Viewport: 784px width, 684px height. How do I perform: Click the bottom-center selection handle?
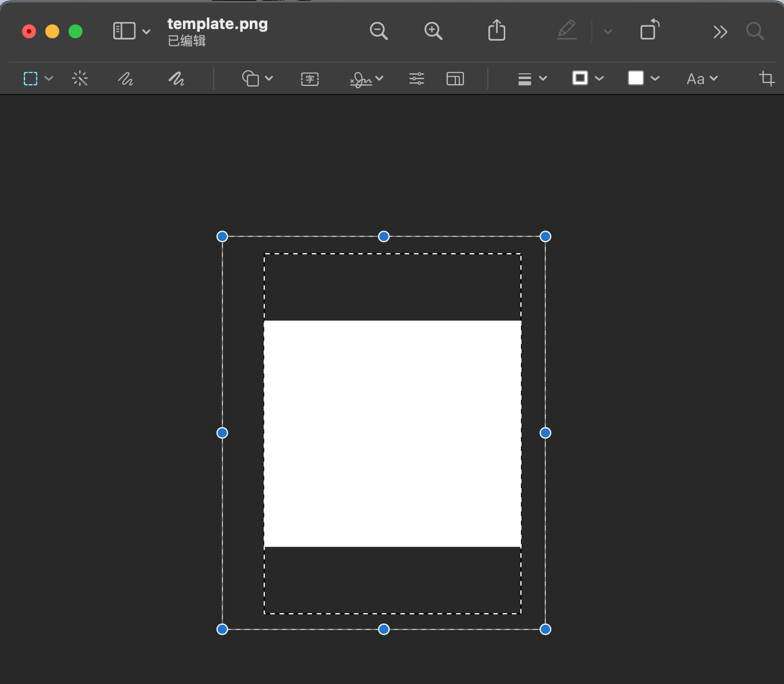[384, 629]
